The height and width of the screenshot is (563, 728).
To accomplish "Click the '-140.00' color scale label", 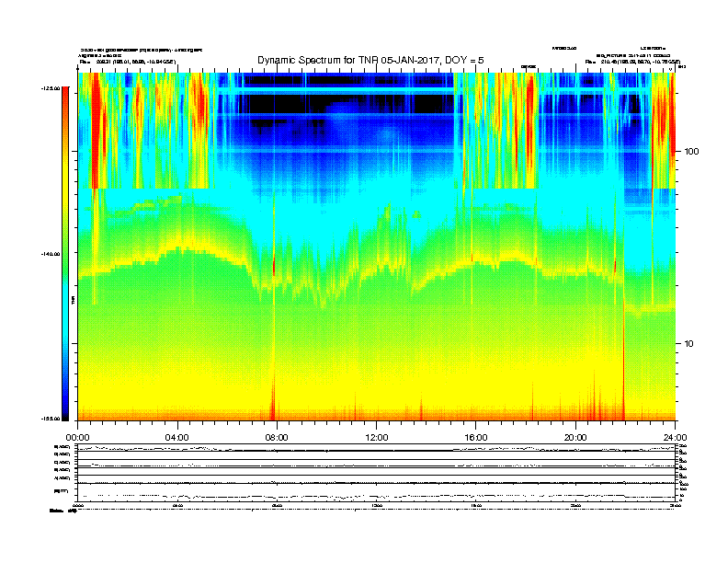I will click(x=51, y=254).
